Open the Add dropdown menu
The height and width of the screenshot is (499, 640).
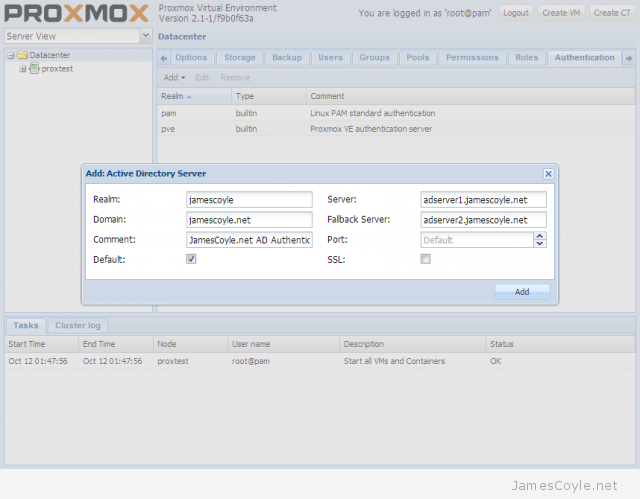(x=174, y=78)
